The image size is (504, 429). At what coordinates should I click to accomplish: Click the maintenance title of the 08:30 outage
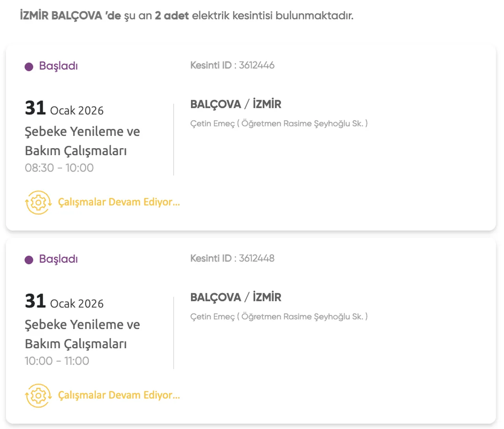[82, 141]
